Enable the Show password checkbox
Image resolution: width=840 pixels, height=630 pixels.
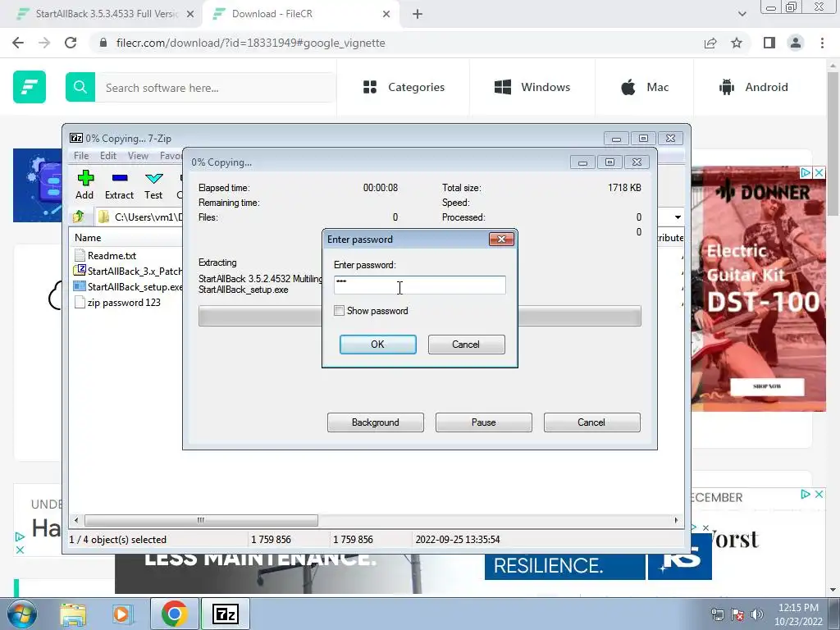(339, 311)
